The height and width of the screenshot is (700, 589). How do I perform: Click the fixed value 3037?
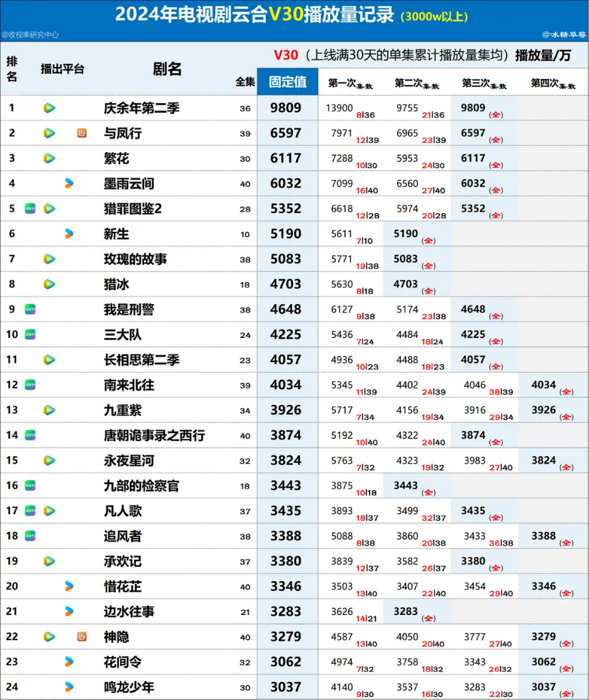(286, 687)
